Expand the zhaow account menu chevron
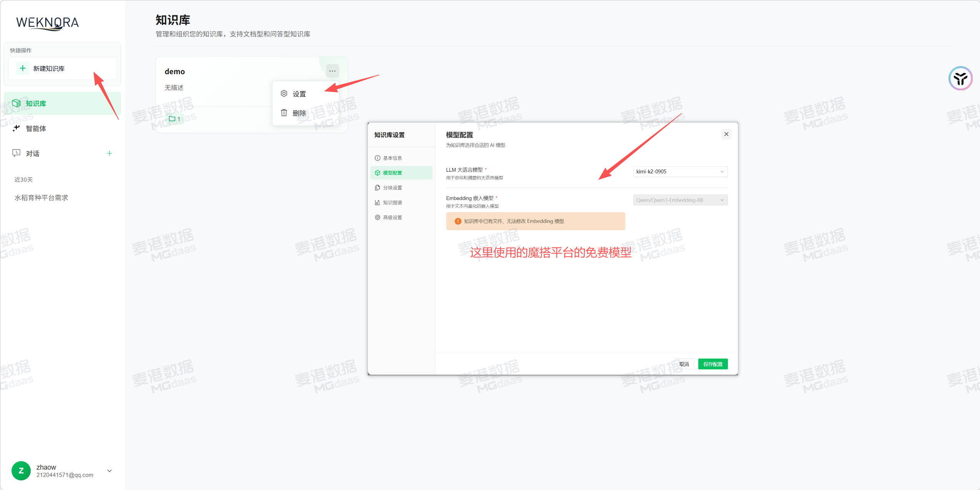The image size is (980, 490). [x=110, y=471]
